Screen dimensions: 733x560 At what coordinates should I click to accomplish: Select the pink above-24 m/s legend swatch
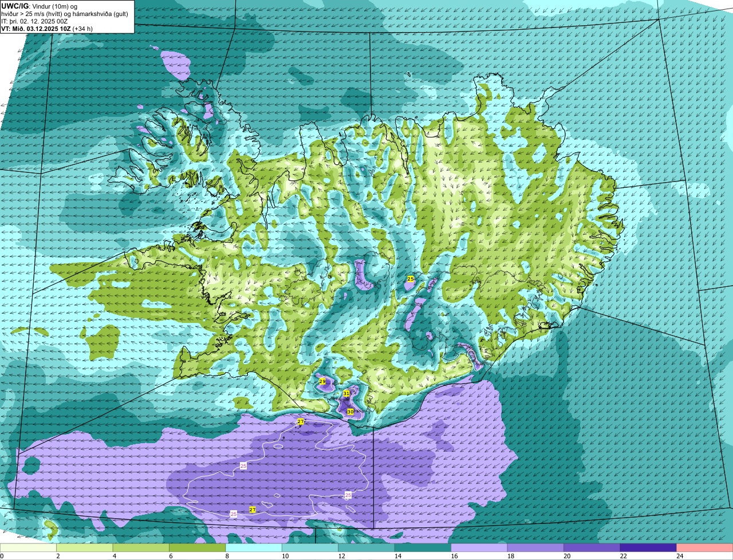pyautogui.click(x=704, y=548)
